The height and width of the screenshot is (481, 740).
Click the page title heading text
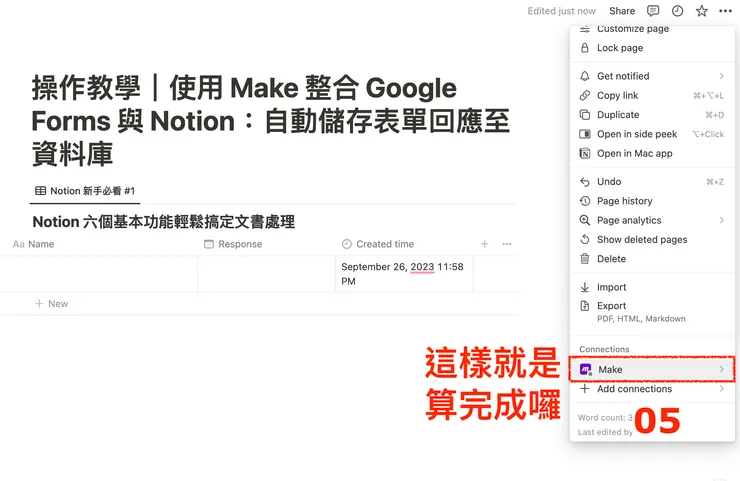[x=270, y=121]
